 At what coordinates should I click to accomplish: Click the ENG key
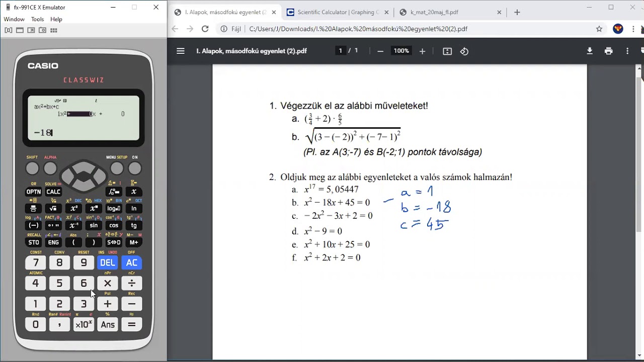click(53, 242)
